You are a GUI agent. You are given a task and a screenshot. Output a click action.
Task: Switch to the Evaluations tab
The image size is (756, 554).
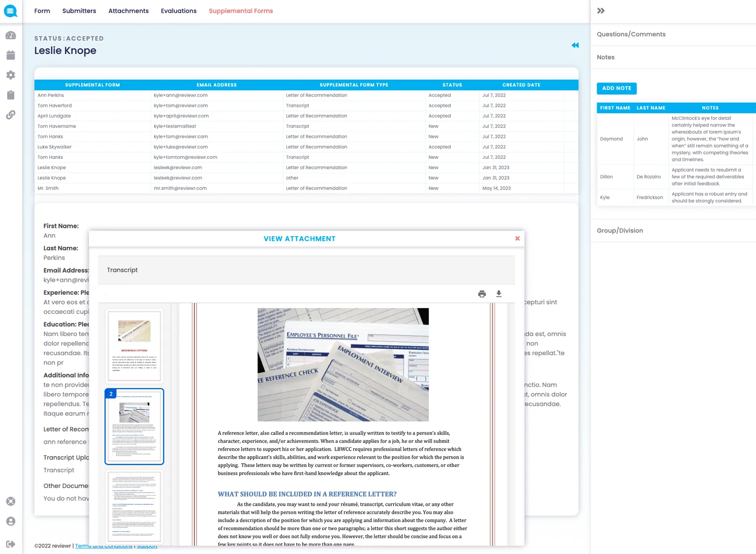pyautogui.click(x=179, y=11)
